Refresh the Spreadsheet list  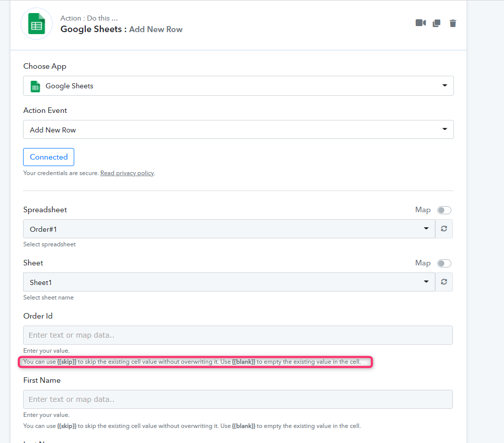click(444, 229)
